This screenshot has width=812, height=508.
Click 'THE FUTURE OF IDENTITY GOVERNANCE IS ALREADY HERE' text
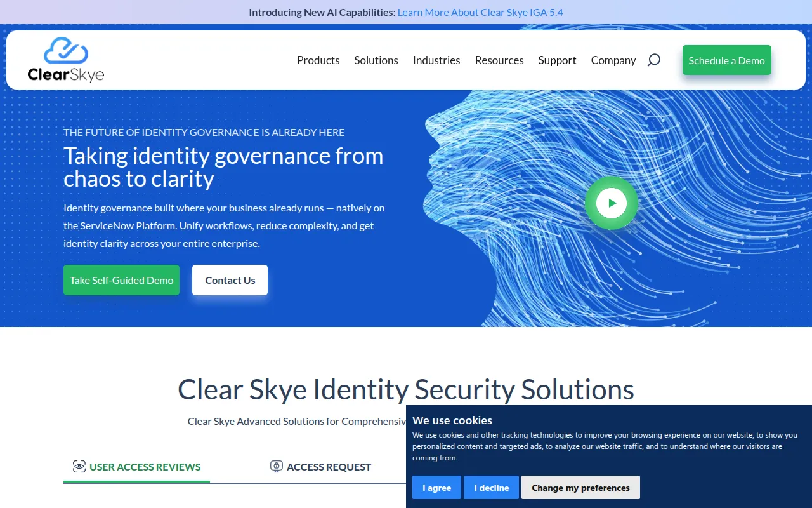(204, 132)
